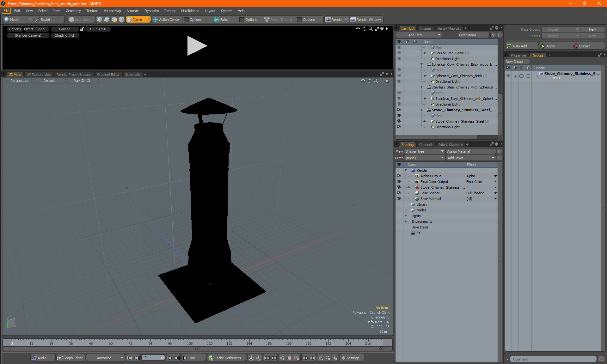Click the Render button in toolbar
The height and width of the screenshot is (364, 607).
338,19
